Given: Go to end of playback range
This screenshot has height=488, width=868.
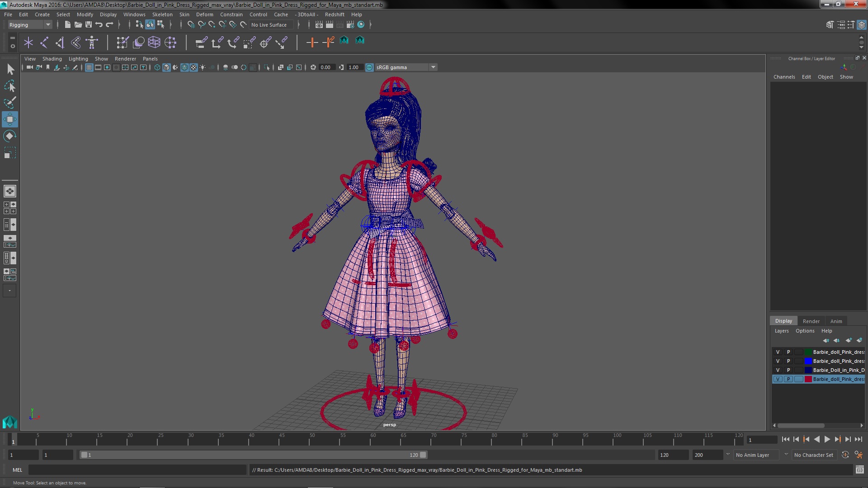Looking at the screenshot, I should pos(858,439).
